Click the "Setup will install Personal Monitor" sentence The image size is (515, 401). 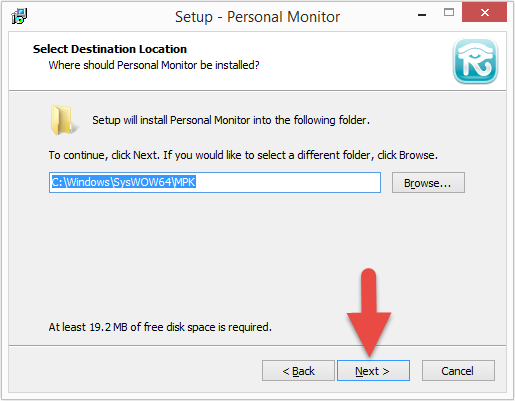coord(231,120)
